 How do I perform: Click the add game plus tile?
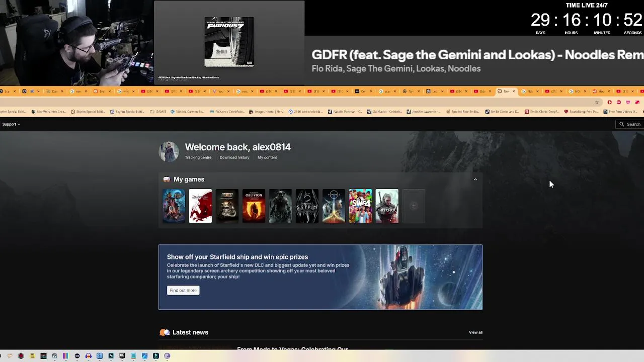414,206
